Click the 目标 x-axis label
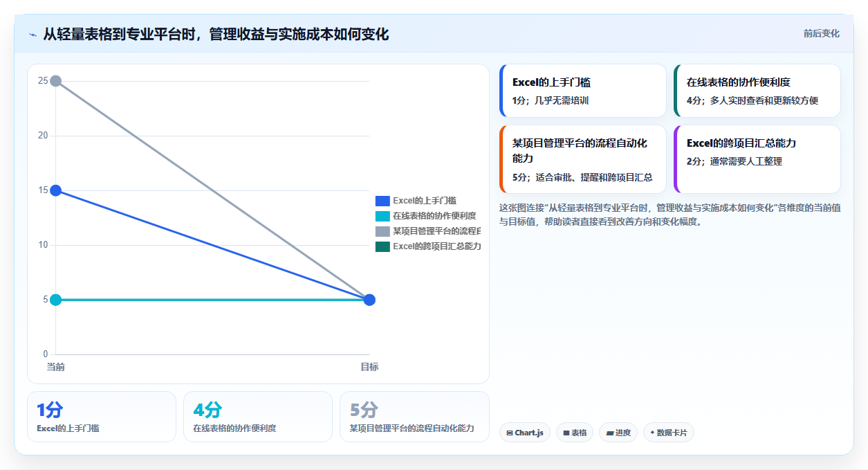This screenshot has width=868, height=470. pyautogui.click(x=369, y=367)
